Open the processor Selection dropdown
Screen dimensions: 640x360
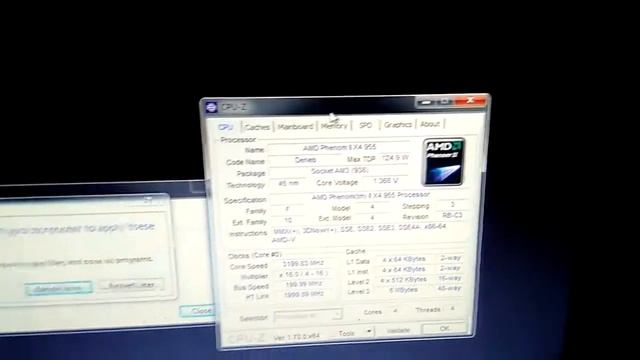pyautogui.click(x=307, y=316)
